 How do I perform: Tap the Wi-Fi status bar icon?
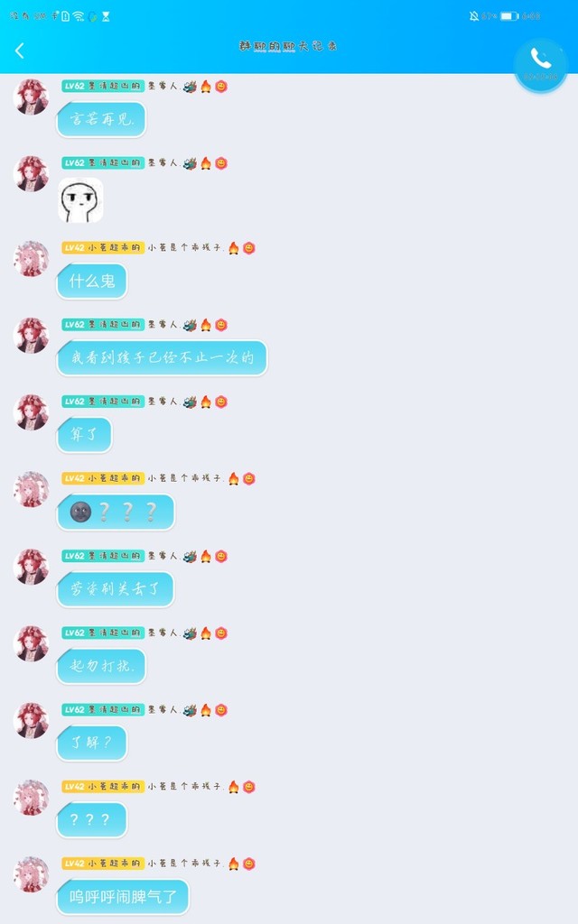coord(79,16)
